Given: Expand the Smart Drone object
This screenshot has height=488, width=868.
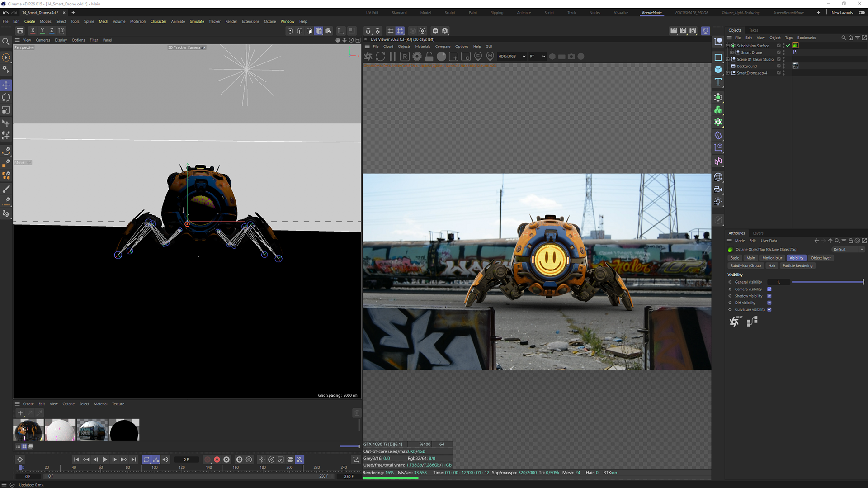Looking at the screenshot, I should click(732, 52).
